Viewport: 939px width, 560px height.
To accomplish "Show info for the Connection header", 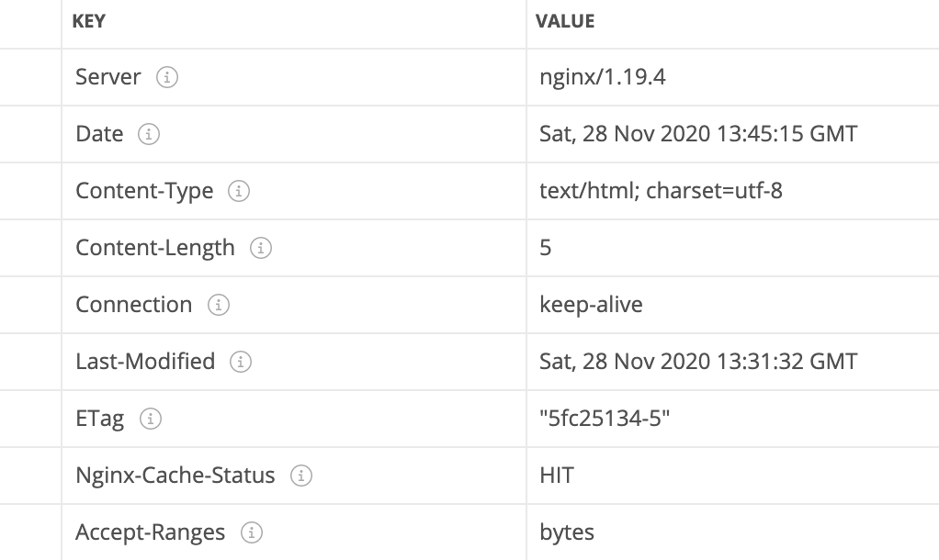I will click(219, 305).
